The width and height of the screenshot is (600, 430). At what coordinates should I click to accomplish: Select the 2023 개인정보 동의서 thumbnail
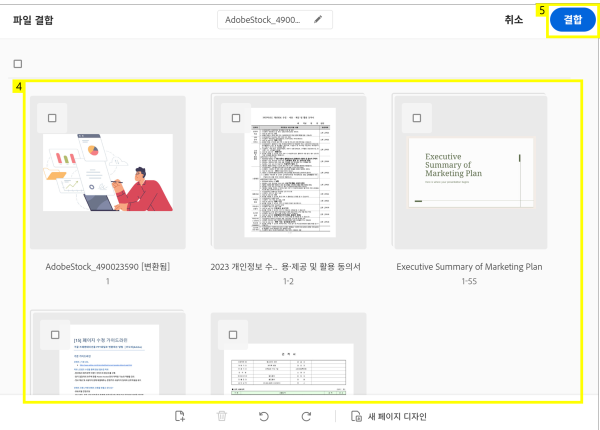[290, 172]
